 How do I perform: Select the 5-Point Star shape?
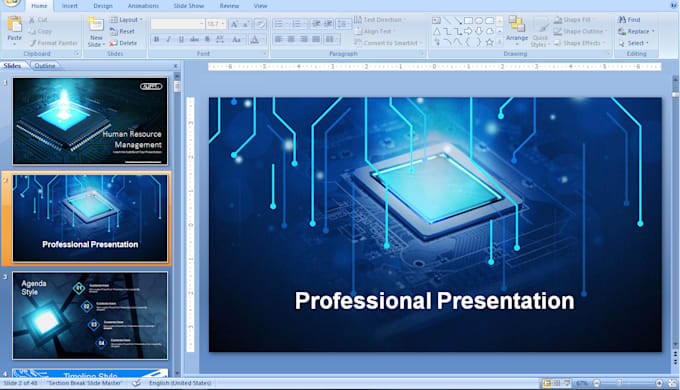tap(490, 42)
